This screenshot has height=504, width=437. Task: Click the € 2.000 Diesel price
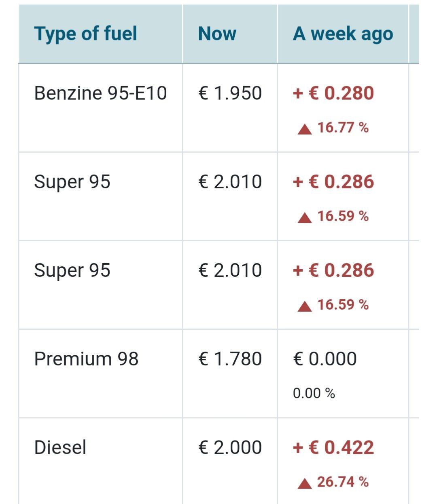pyautogui.click(x=230, y=447)
